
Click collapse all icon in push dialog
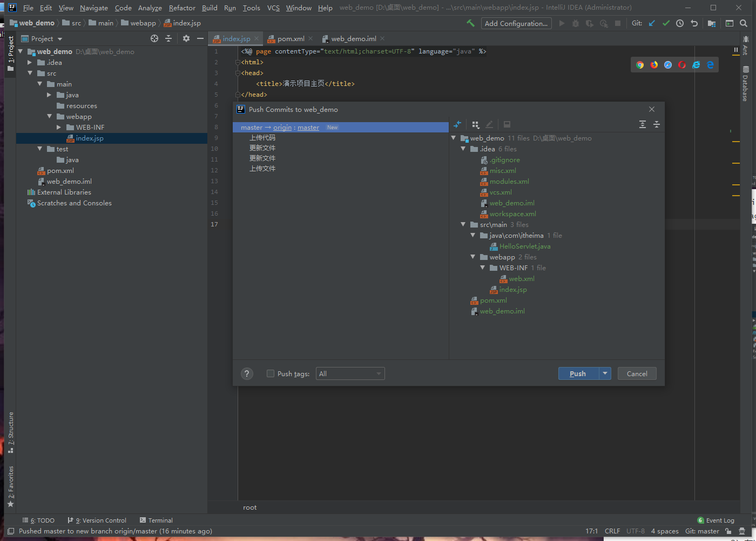click(657, 124)
